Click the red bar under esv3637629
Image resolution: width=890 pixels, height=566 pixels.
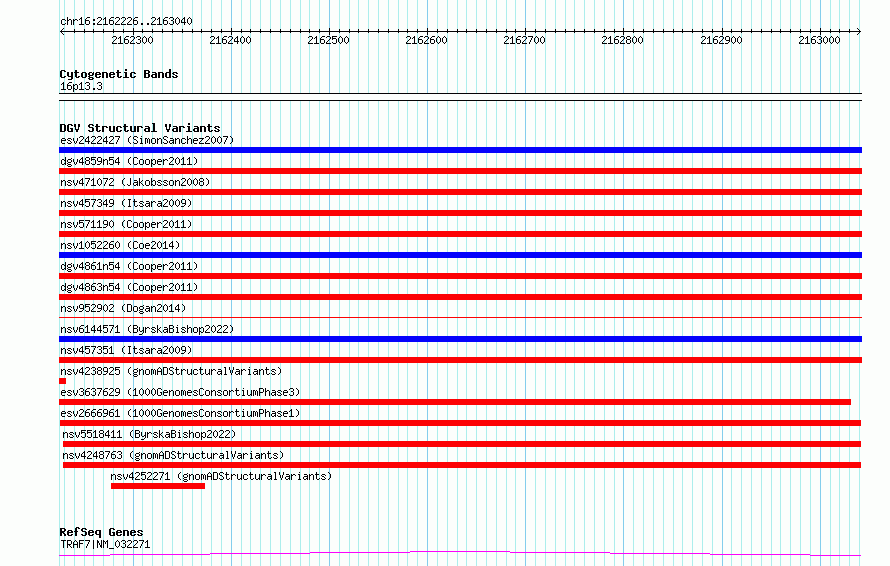455,402
